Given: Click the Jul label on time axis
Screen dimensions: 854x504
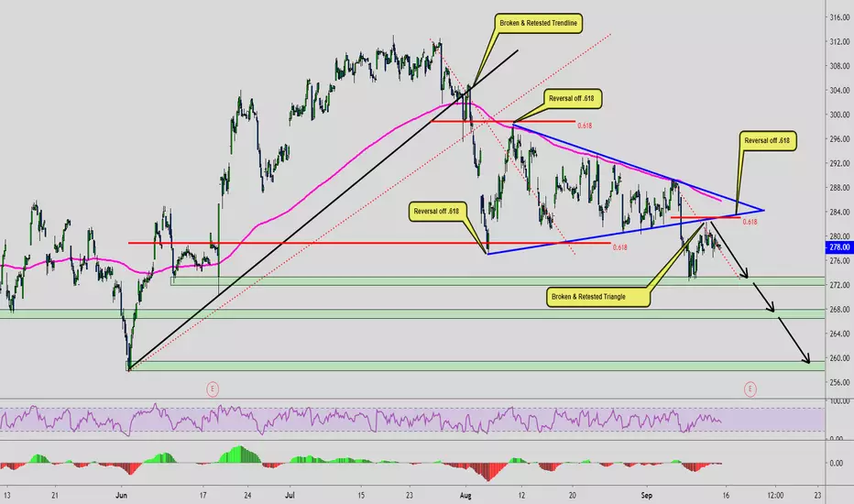Looking at the screenshot, I should coord(290,495).
